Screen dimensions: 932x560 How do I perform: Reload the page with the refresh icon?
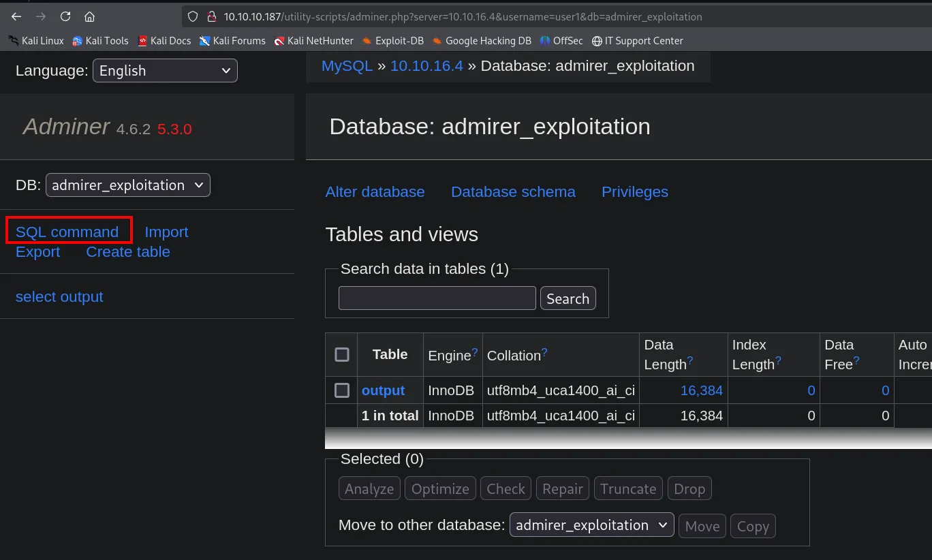click(x=65, y=16)
